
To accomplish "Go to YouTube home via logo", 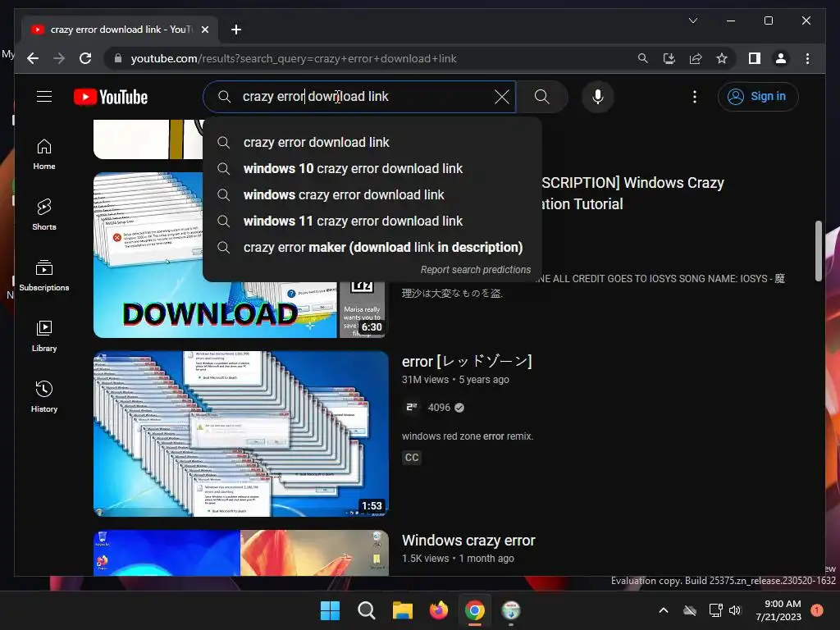I will coord(111,97).
